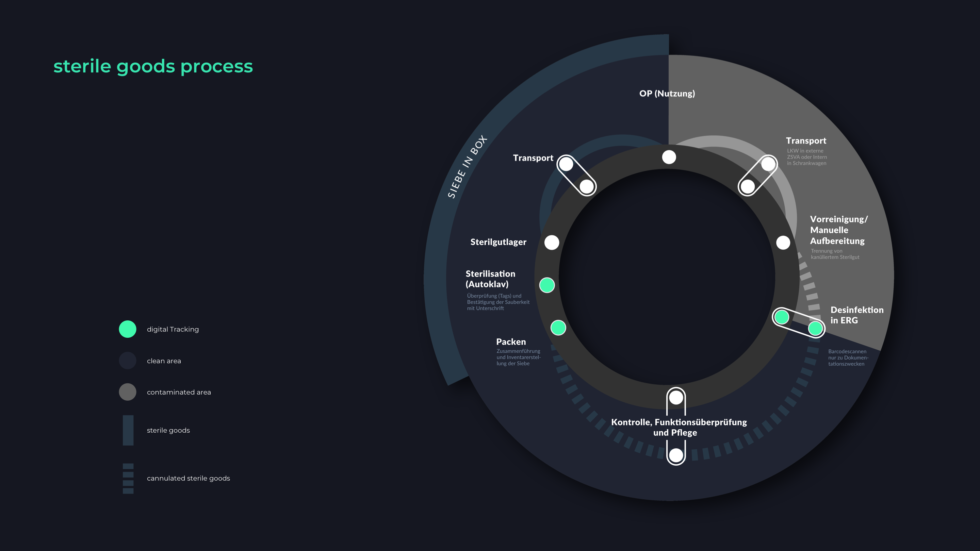Click the upper dot of Kontrolle pill
This screenshot has height=551, width=980.
point(676,398)
